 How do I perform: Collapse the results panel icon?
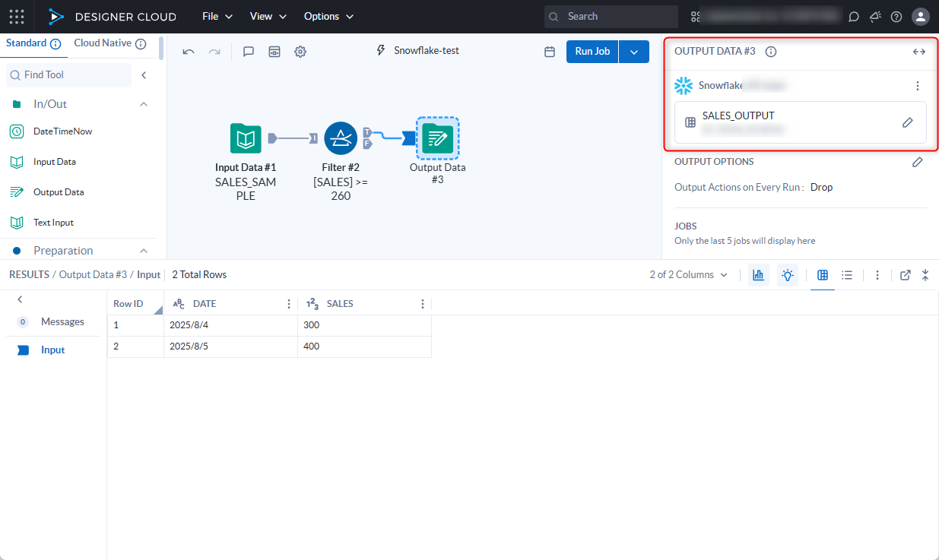[925, 275]
